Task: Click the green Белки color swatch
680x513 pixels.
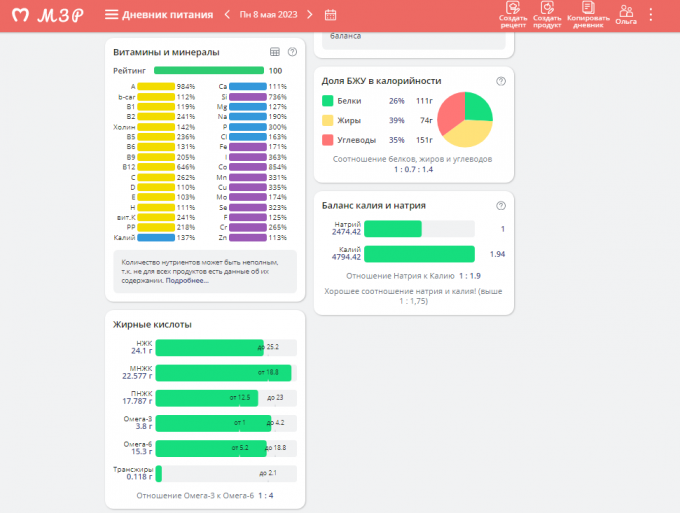Action: (x=328, y=101)
